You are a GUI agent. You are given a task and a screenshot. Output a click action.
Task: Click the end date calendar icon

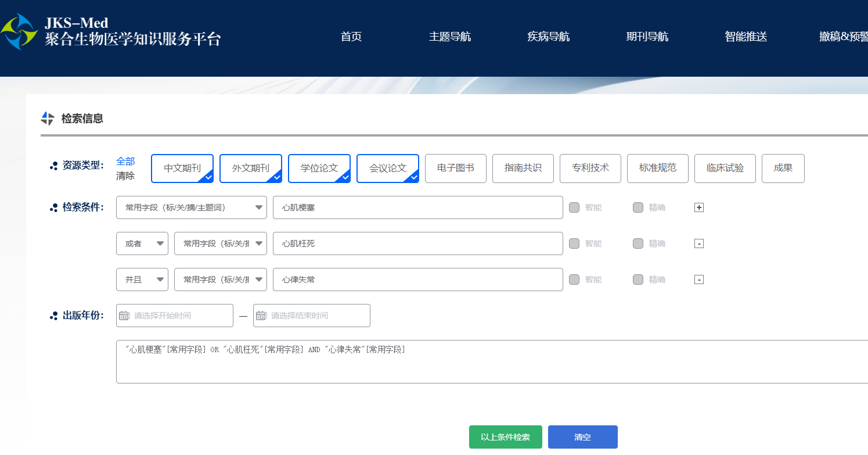[x=261, y=316]
